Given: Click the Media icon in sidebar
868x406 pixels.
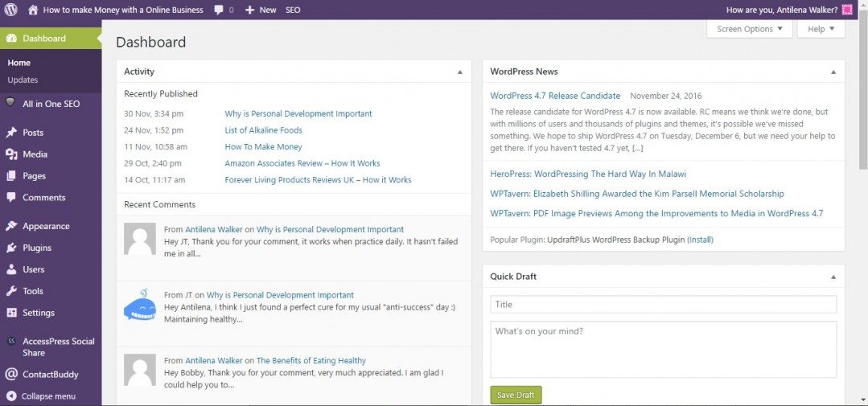Looking at the screenshot, I should click(11, 154).
